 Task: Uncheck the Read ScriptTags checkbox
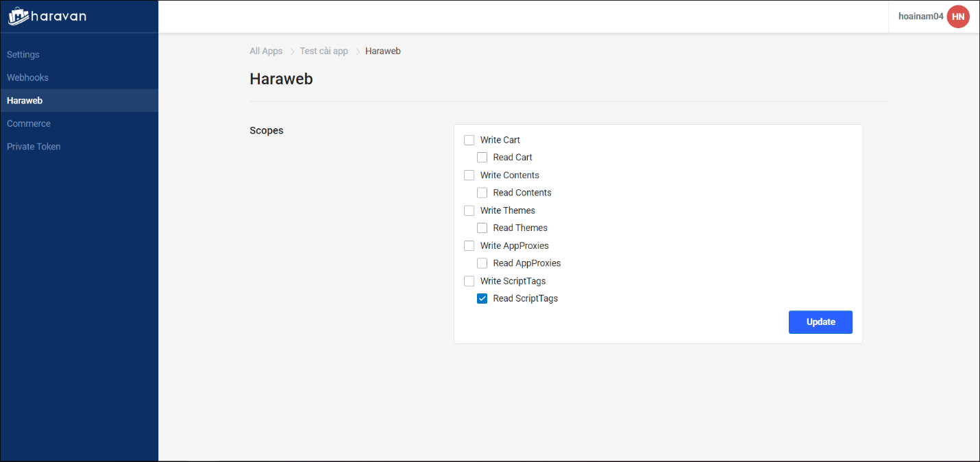(x=482, y=299)
